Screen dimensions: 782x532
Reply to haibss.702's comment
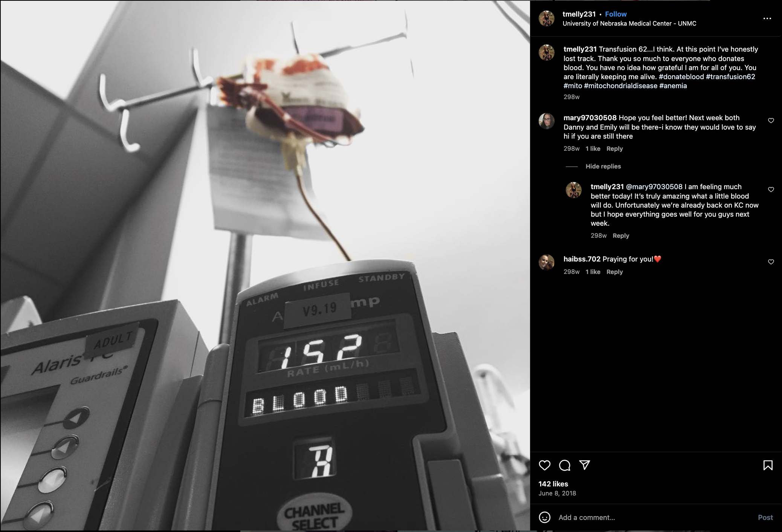click(x=614, y=272)
